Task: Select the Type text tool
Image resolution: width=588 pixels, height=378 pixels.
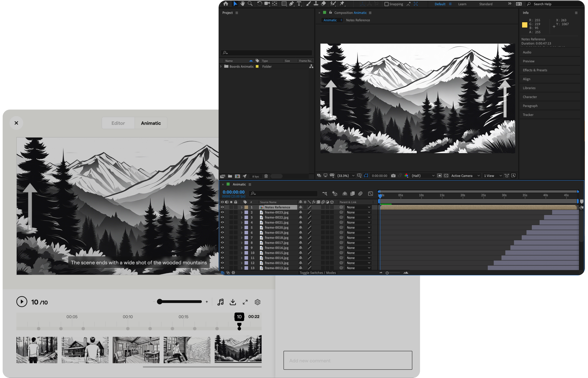Action: [x=299, y=4]
